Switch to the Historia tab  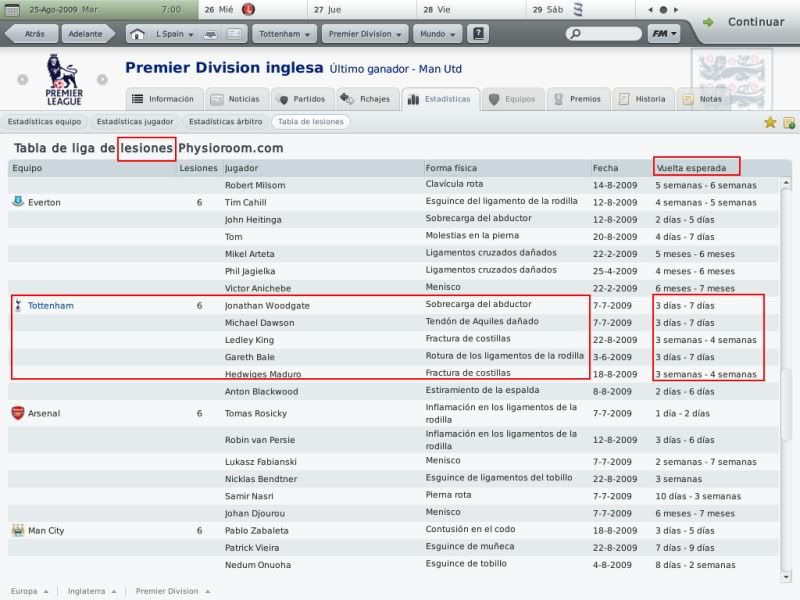[x=643, y=99]
